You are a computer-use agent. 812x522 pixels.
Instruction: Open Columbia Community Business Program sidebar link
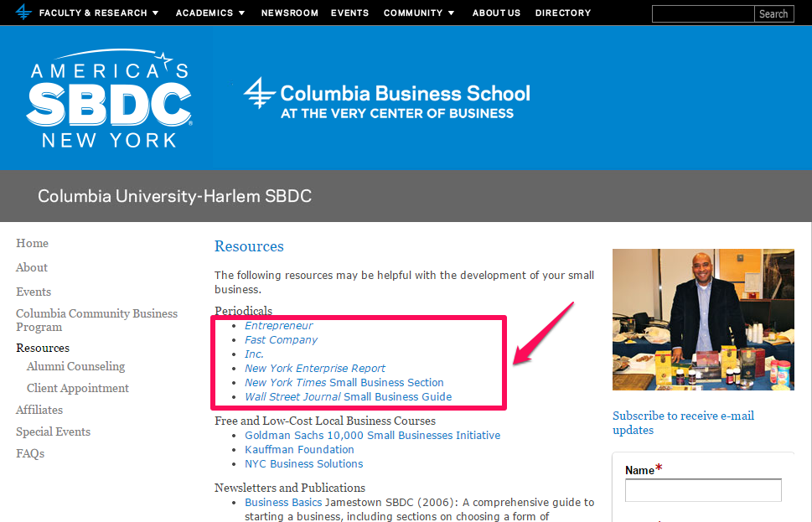tap(97, 320)
